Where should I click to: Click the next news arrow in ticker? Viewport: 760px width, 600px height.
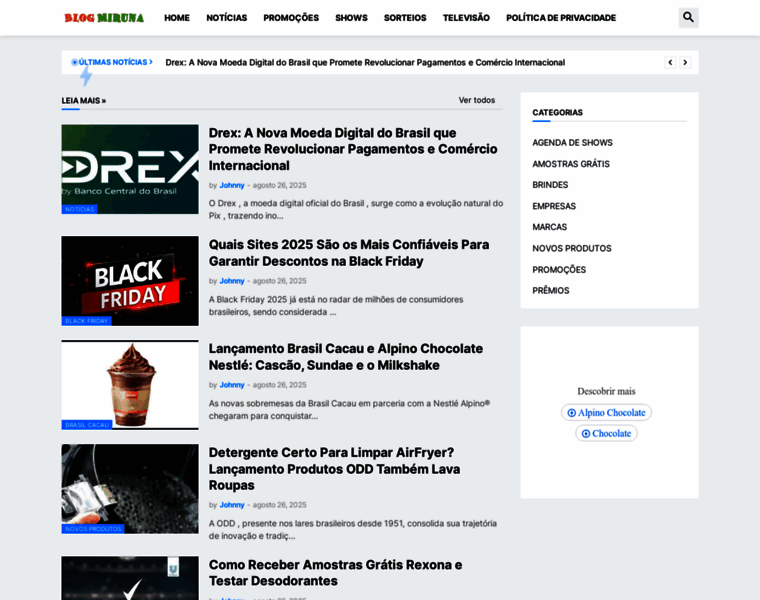pyautogui.click(x=685, y=62)
